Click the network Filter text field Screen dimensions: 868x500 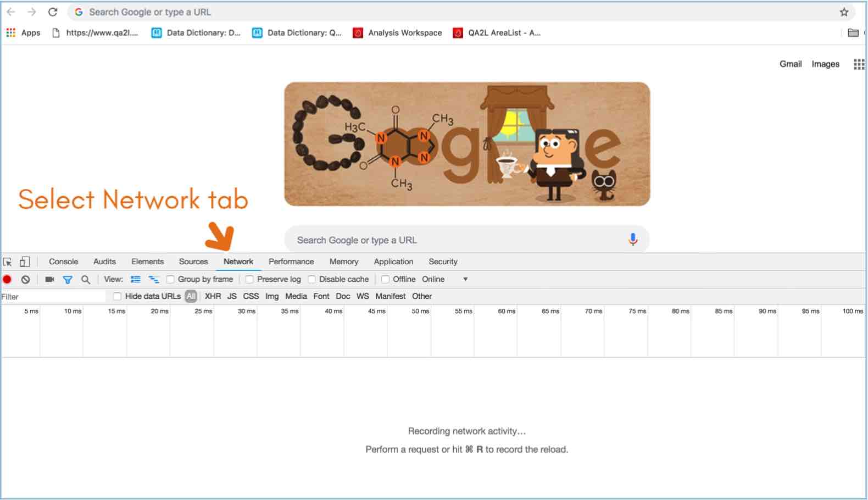click(53, 297)
